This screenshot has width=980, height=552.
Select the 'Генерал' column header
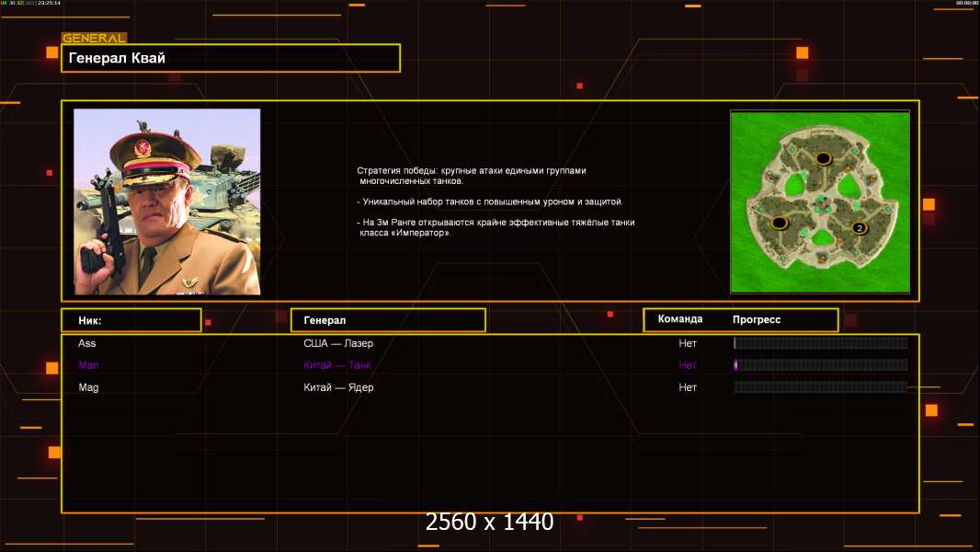point(387,320)
